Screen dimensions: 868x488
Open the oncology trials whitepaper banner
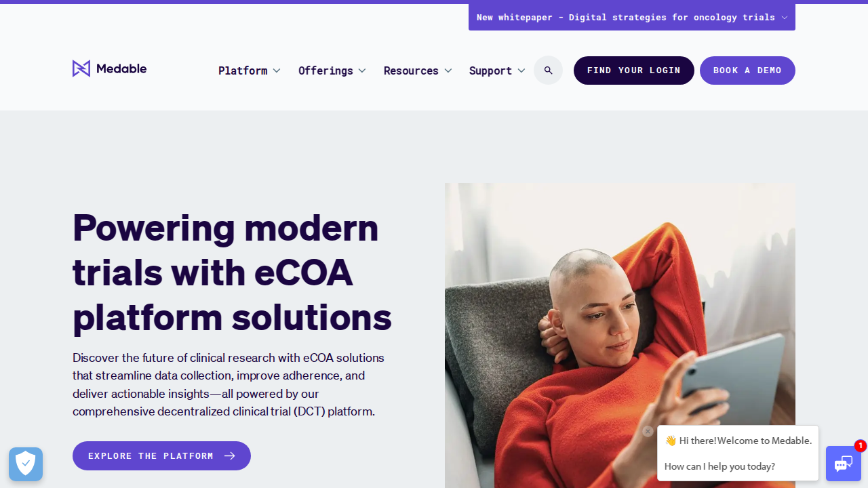tap(632, 18)
